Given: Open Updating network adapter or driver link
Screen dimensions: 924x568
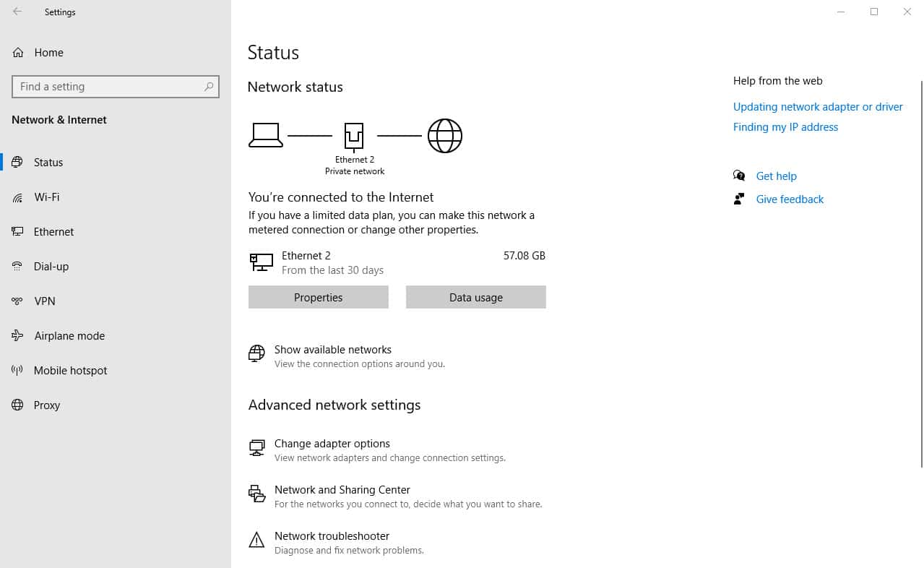Looking at the screenshot, I should 818,107.
